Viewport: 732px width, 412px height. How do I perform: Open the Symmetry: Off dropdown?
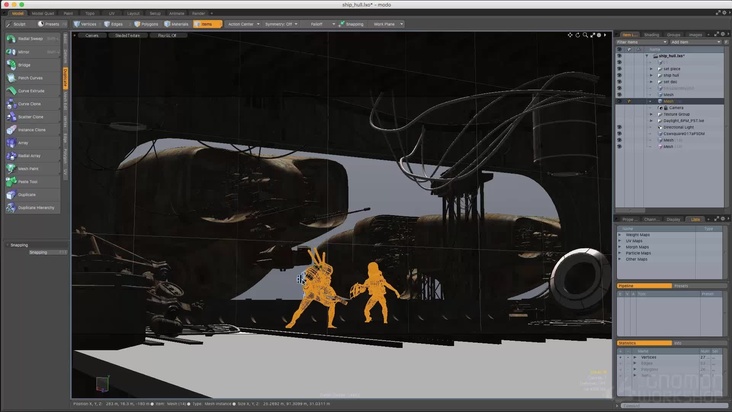[x=283, y=23]
